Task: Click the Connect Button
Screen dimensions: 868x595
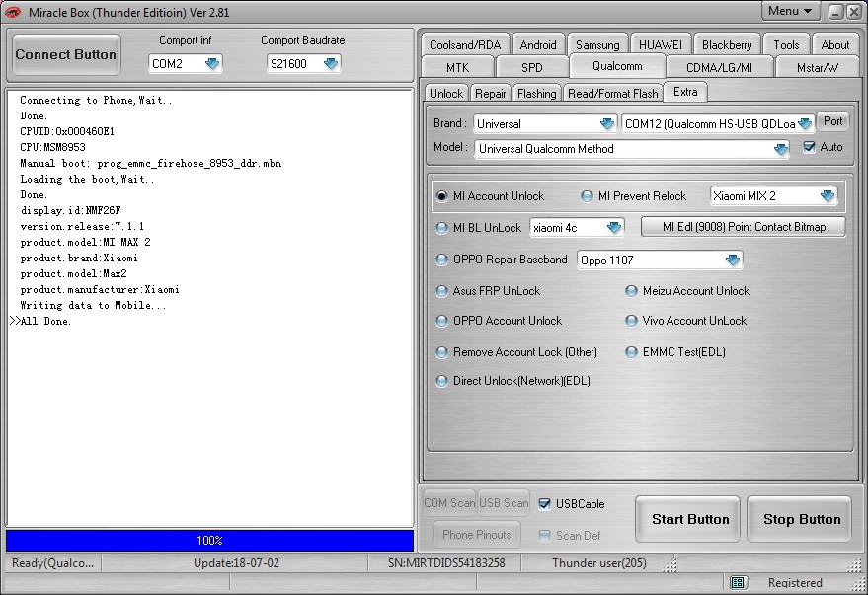Action: (66, 54)
